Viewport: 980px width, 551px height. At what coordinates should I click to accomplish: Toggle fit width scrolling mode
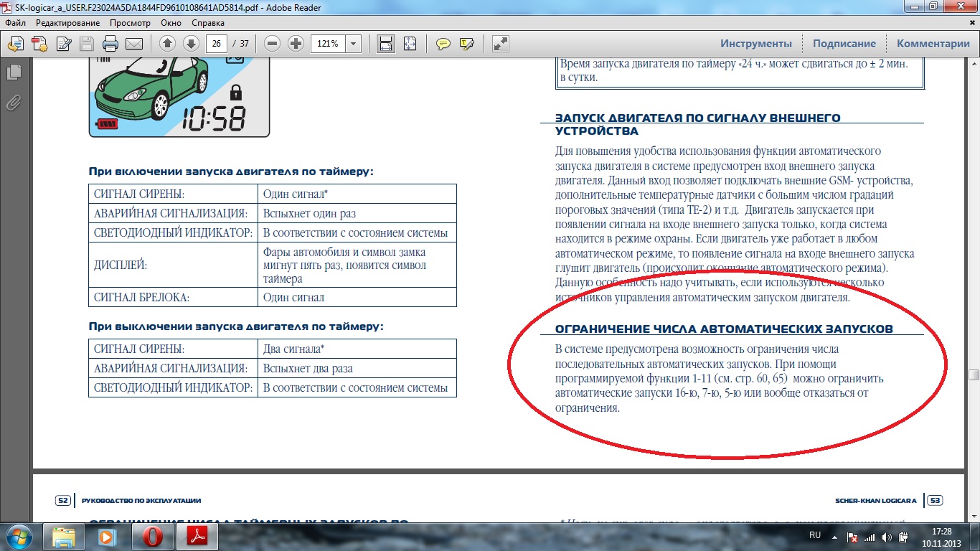(386, 44)
